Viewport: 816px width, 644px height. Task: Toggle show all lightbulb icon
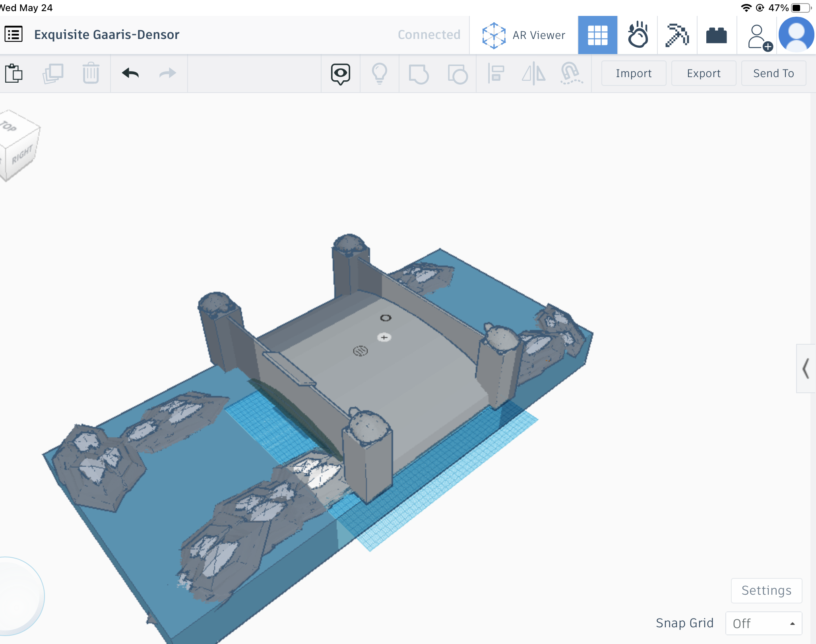(379, 74)
